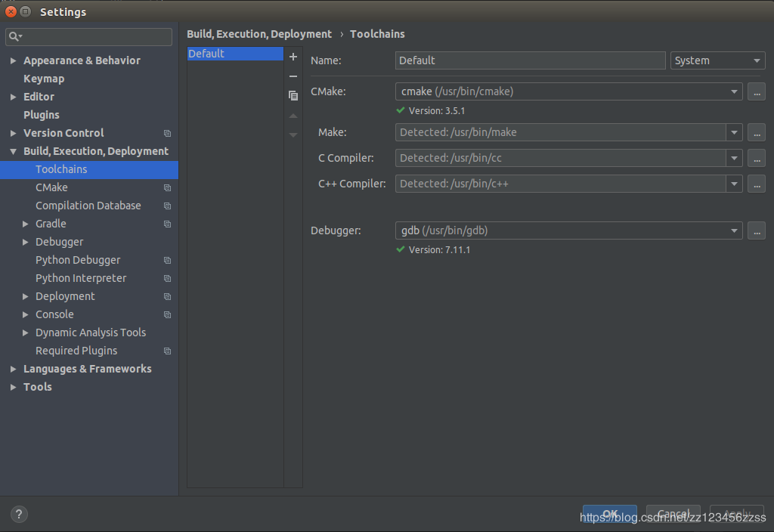Image resolution: width=774 pixels, height=532 pixels.
Task: Browse for C Compiler path
Action: (756, 158)
